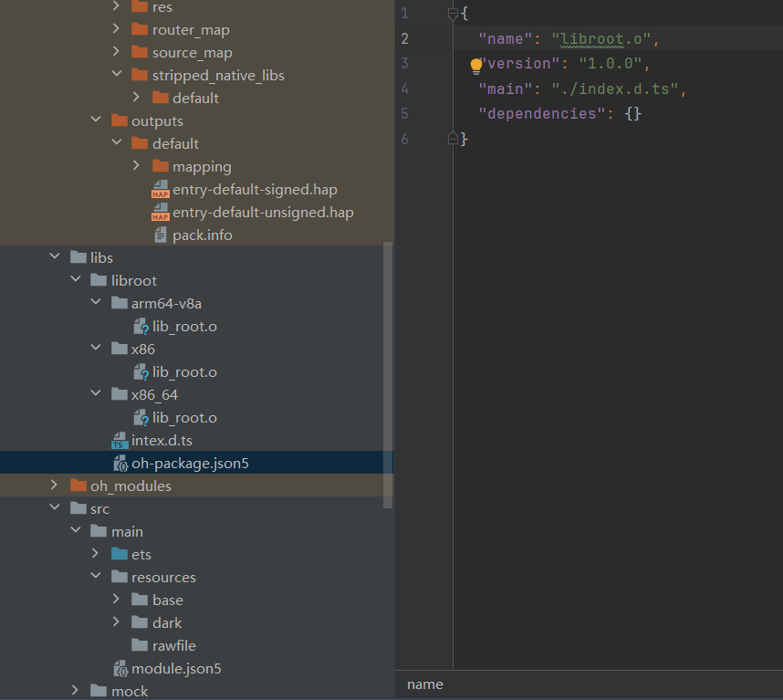
Task: Click the lib_root.o icon under arm64-v8a
Action: (x=141, y=327)
